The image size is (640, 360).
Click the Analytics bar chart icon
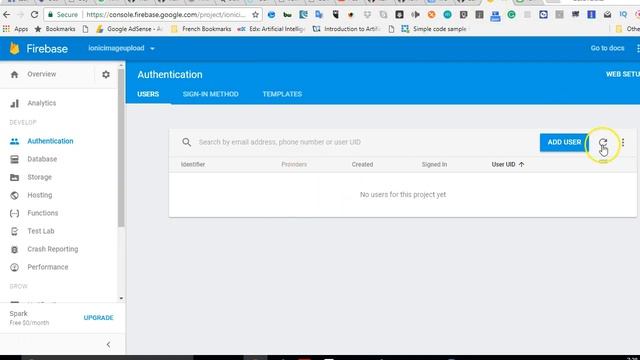15,103
